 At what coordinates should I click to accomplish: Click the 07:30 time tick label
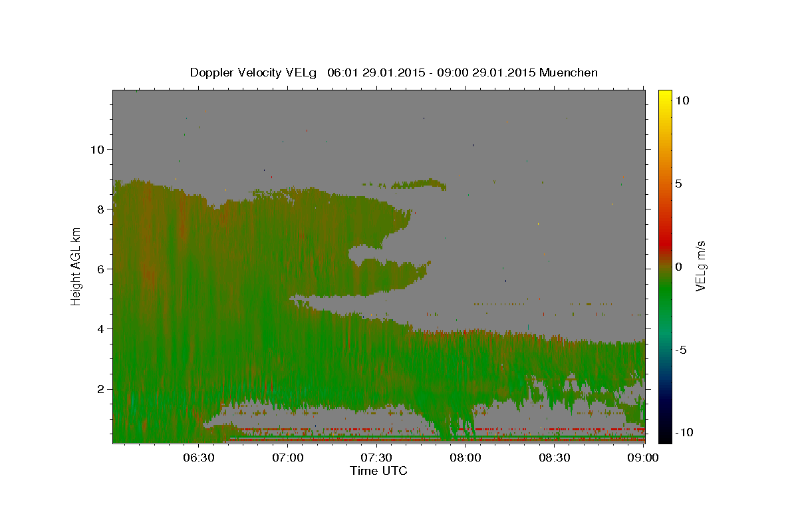[x=376, y=458]
